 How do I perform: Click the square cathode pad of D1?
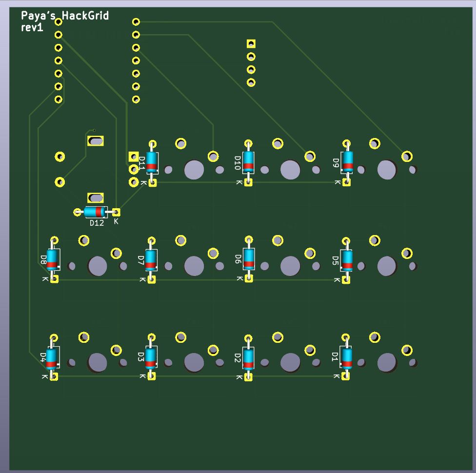pos(345,376)
